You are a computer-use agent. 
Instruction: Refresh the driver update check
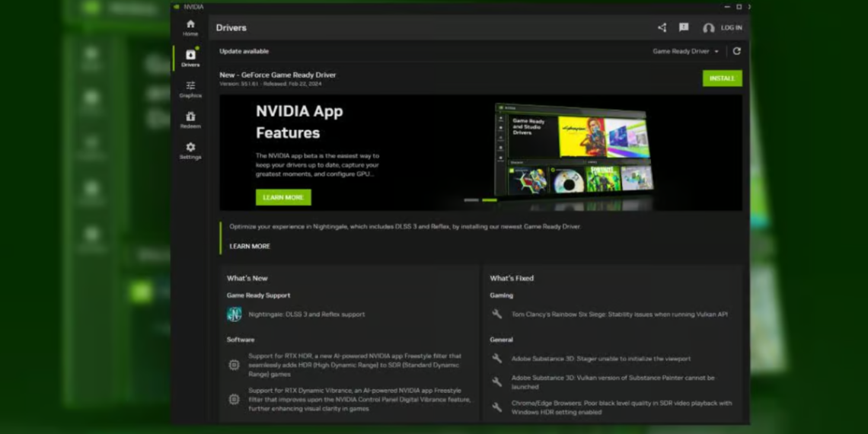[x=736, y=51]
